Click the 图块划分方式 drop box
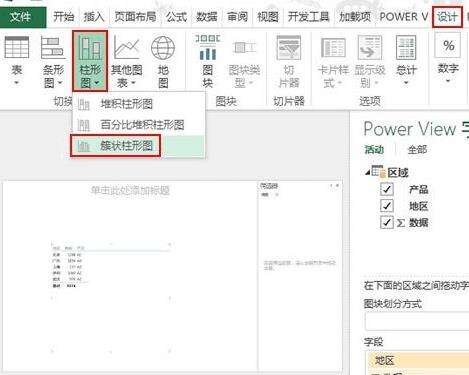Viewport: 469px width, 375px height. point(417,321)
